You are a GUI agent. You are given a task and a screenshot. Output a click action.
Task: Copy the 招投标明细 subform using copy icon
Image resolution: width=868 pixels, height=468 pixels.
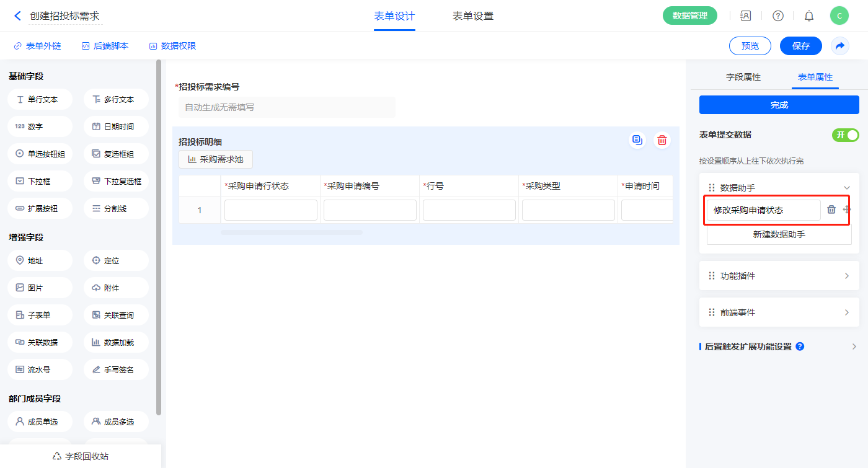tap(637, 140)
